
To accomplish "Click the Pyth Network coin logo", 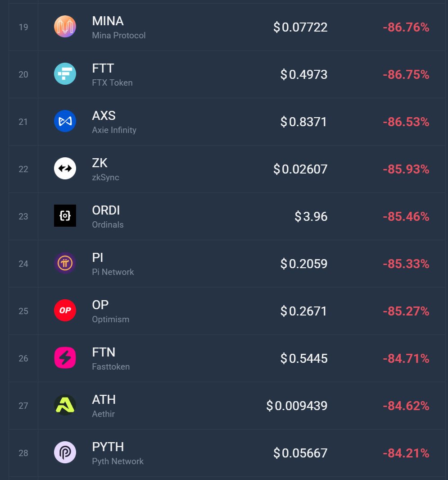I will point(65,453).
